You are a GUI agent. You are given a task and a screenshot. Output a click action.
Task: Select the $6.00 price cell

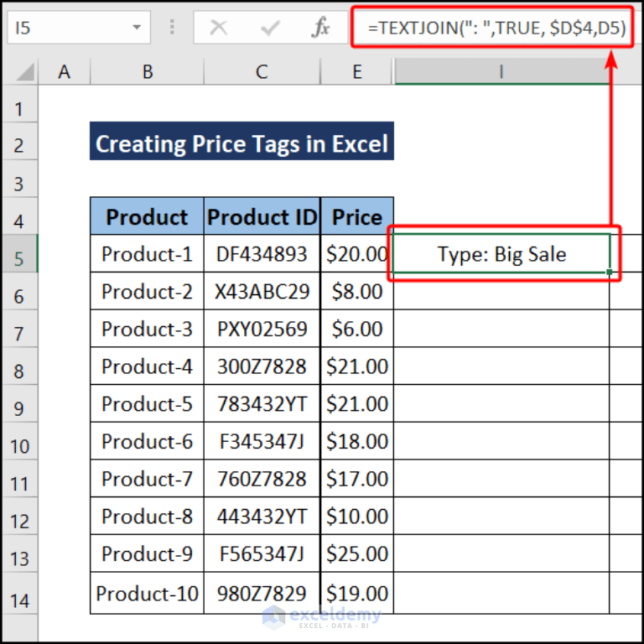click(357, 328)
